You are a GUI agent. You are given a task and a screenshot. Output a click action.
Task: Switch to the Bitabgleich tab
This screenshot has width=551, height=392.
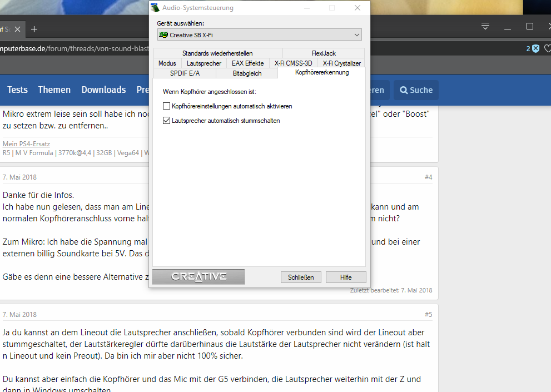coord(247,73)
